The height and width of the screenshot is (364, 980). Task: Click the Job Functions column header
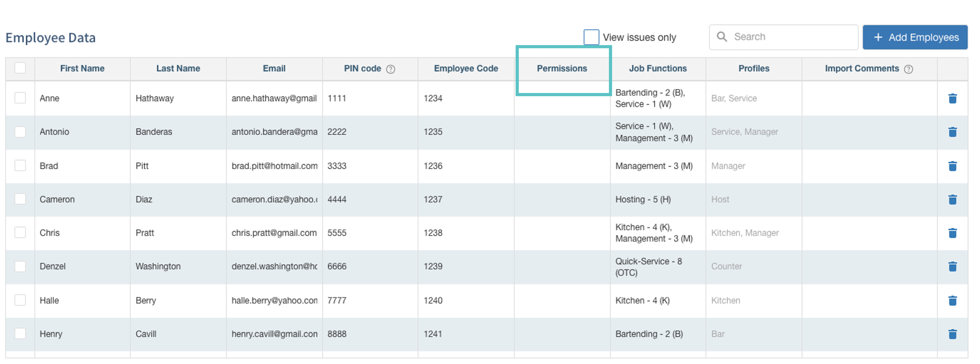657,68
